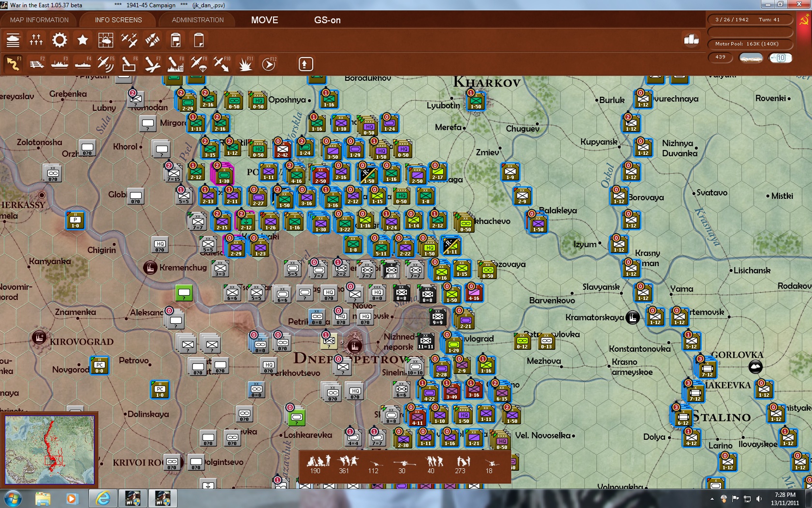The height and width of the screenshot is (508, 812).
Task: Click the crossed aircraft arrows icon
Action: point(152,40)
